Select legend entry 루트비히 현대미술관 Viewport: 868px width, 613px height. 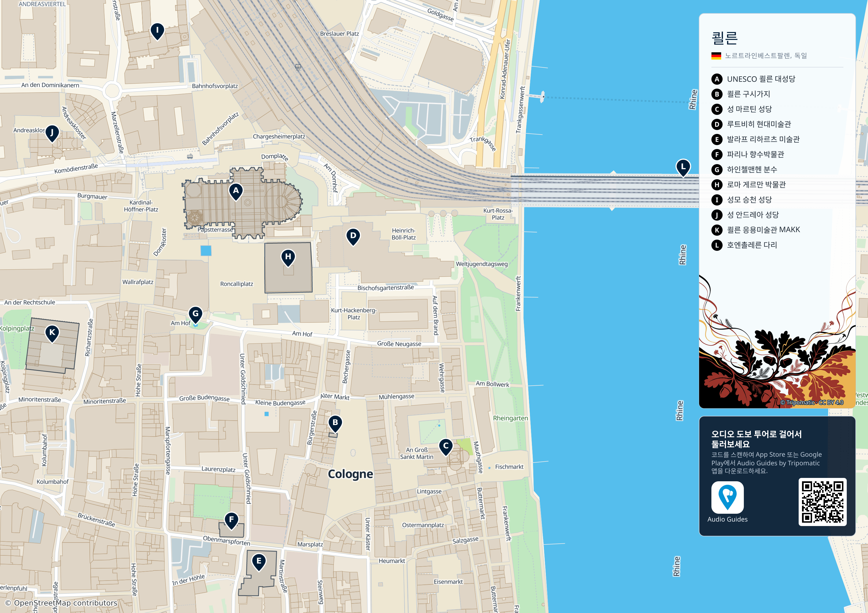click(752, 124)
